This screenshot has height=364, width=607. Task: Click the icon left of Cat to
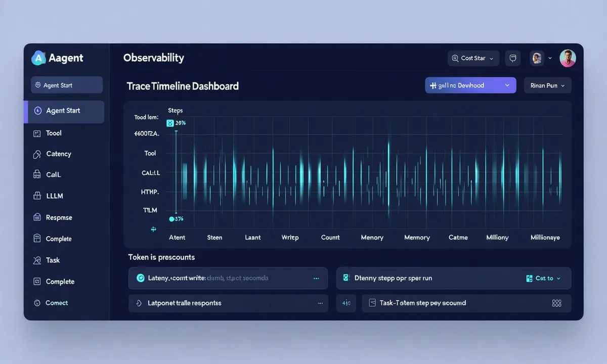pos(529,278)
